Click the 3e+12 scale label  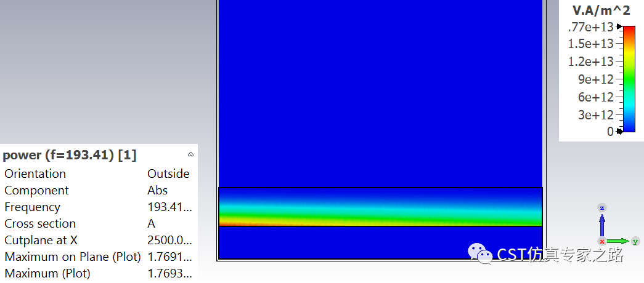tap(595, 115)
